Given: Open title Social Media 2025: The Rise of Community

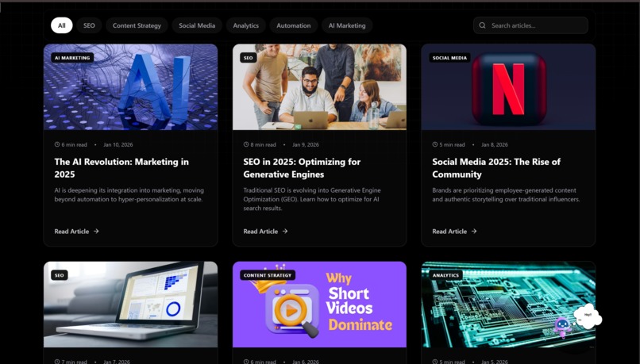Looking at the screenshot, I should click(x=496, y=168).
